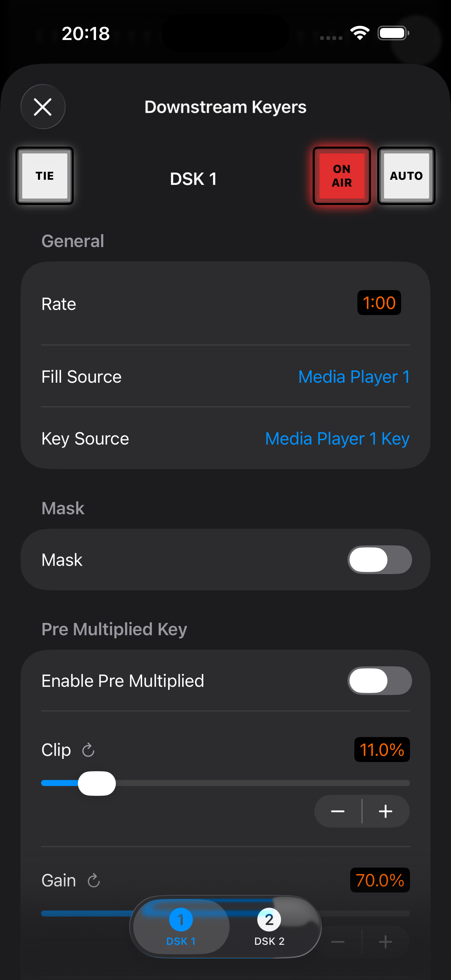Edit the Gain 70.0% value field
Viewport: 451px width, 980px height.
[x=380, y=880]
